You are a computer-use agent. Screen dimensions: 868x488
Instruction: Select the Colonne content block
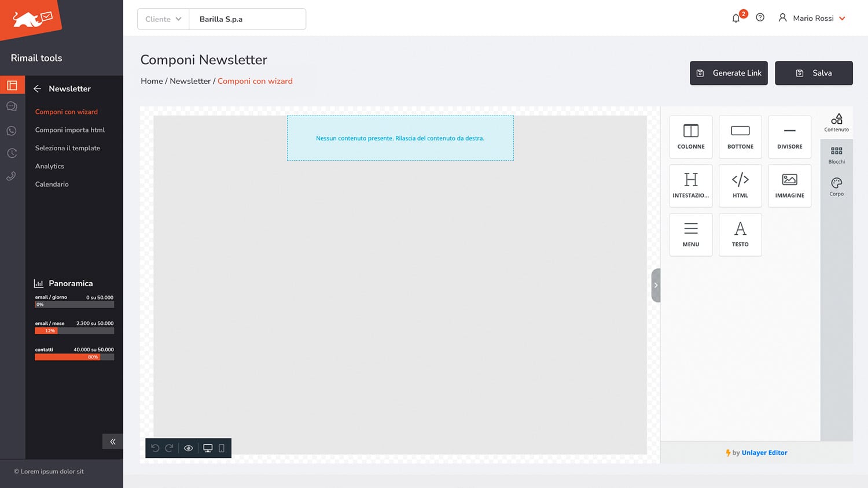tap(691, 137)
